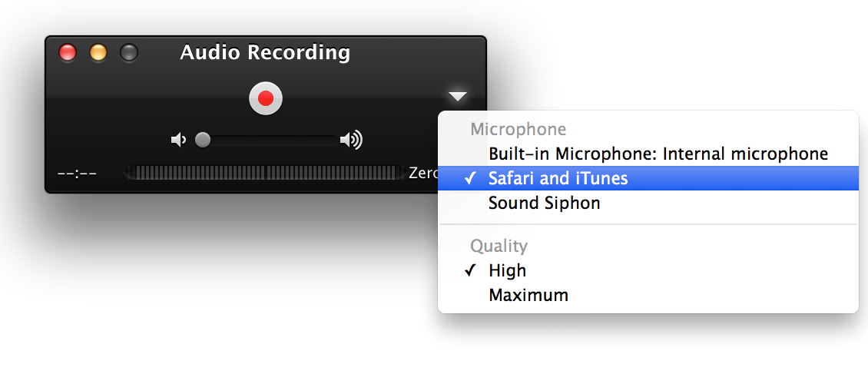868x384 pixels.
Task: Click the audio level meter bar
Action: (x=264, y=173)
